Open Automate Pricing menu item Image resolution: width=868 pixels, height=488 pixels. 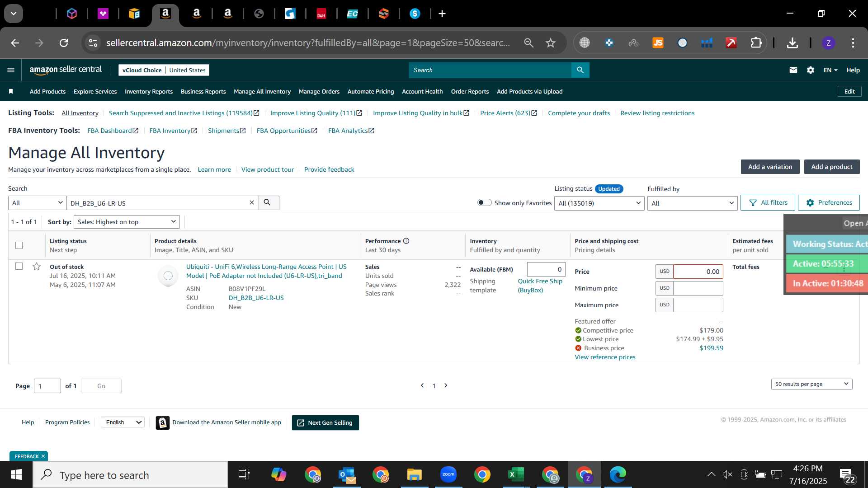pyautogui.click(x=371, y=91)
